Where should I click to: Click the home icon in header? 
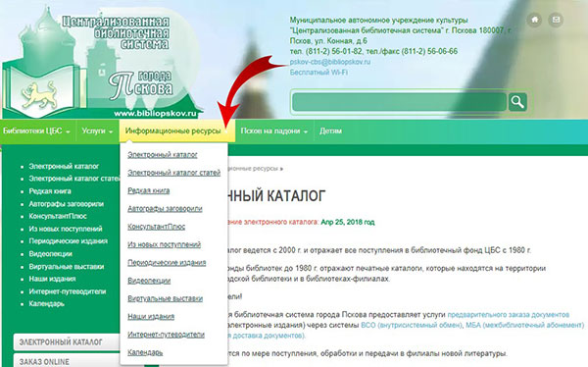coord(534,20)
